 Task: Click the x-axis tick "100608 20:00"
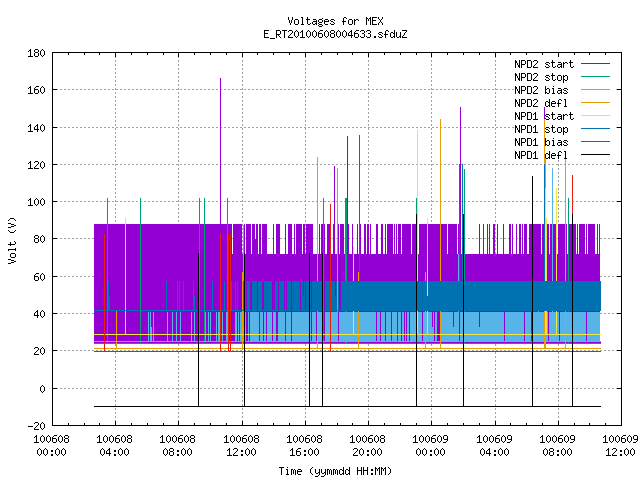368,446
